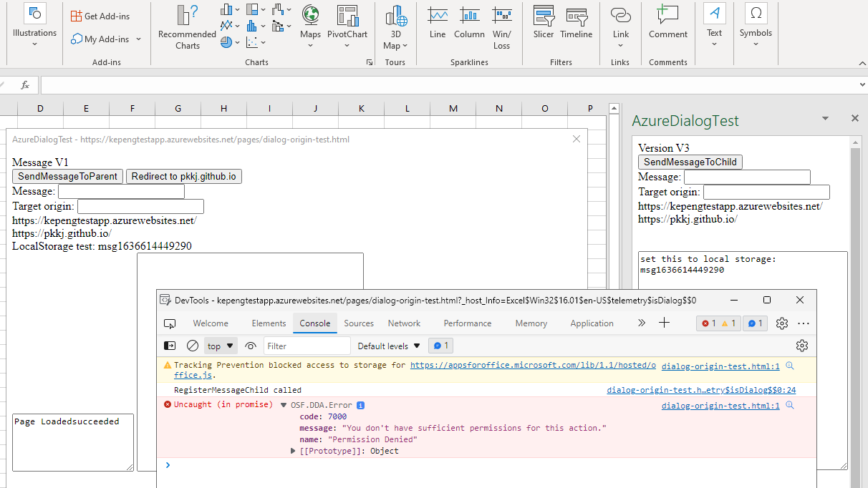Open the top frame context dropdown
Viewport: 868px width, 488px height.
(x=220, y=346)
